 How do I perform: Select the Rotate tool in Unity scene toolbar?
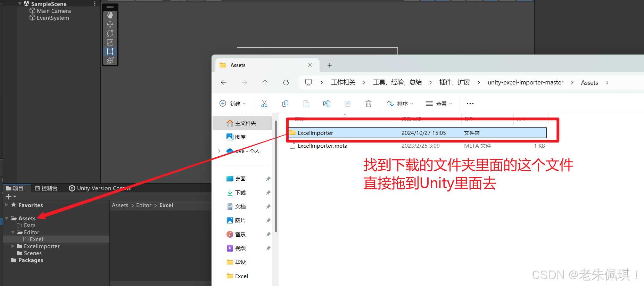coord(110,33)
